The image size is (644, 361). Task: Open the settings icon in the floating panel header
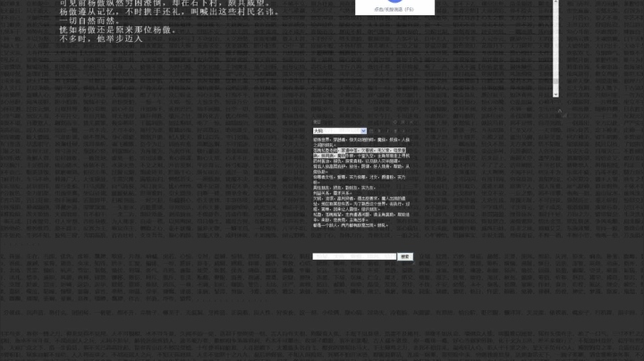(395, 122)
